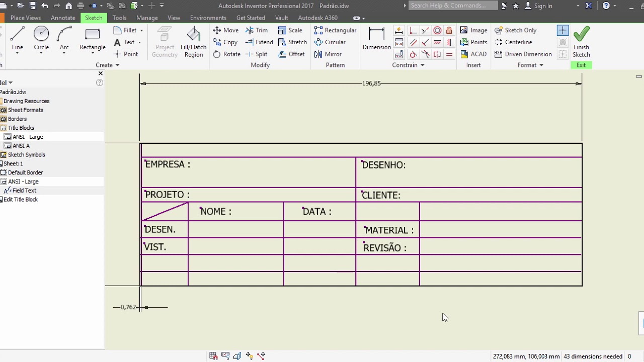Open the Annotate ribbon tab
Image resolution: width=644 pixels, height=362 pixels.
63,18
